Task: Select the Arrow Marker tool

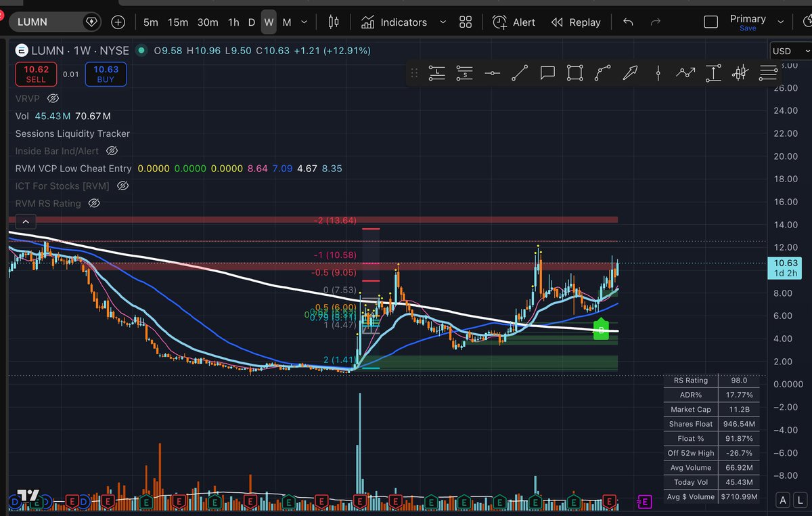Action: 630,73
